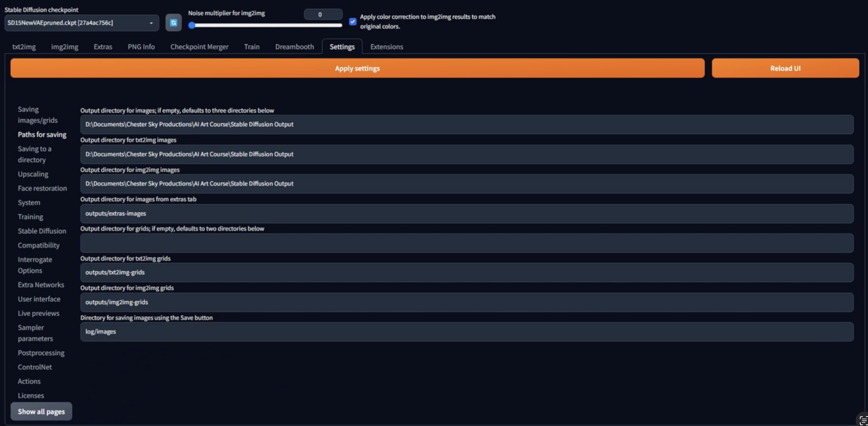Image resolution: width=868 pixels, height=426 pixels.
Task: Select Face restoration in settings sidebar
Action: coord(42,188)
